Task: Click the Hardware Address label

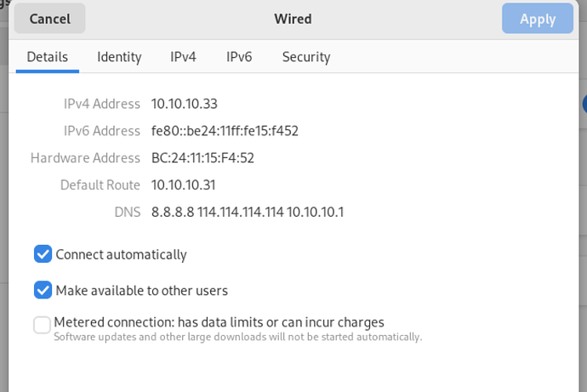Action: (85, 158)
